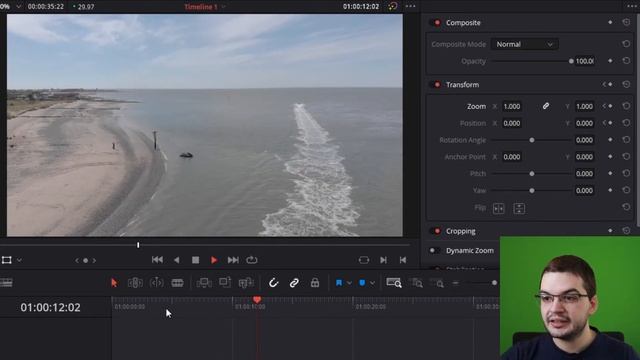
Task: Click the Stop button
Action: [196, 260]
